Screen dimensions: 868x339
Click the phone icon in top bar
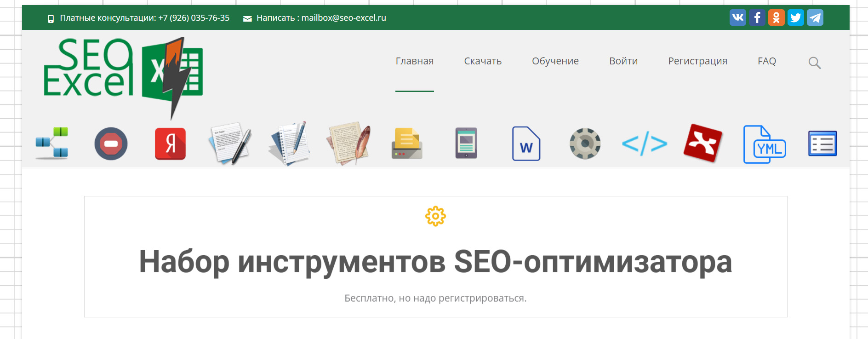point(51,19)
